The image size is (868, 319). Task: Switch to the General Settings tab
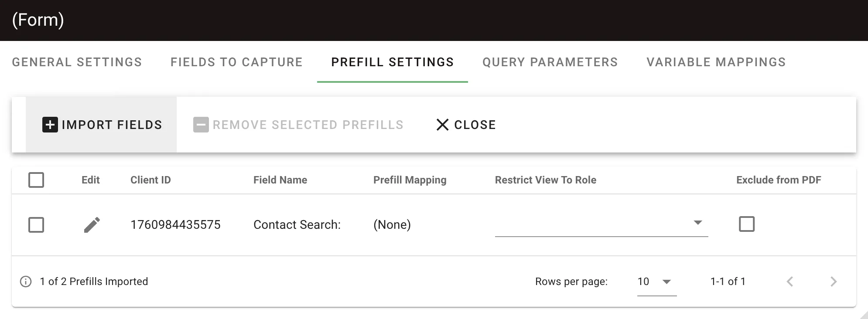[77, 62]
